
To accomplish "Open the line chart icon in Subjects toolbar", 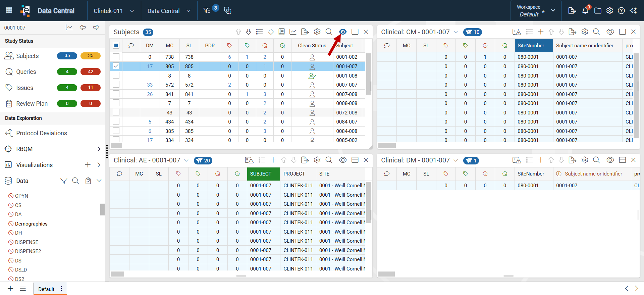I will (293, 32).
